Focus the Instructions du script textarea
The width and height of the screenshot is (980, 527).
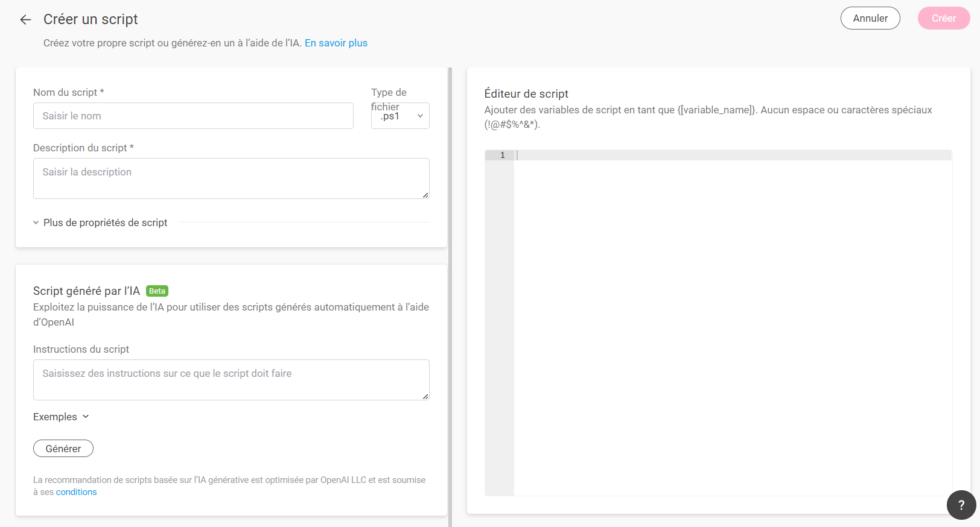pos(231,380)
